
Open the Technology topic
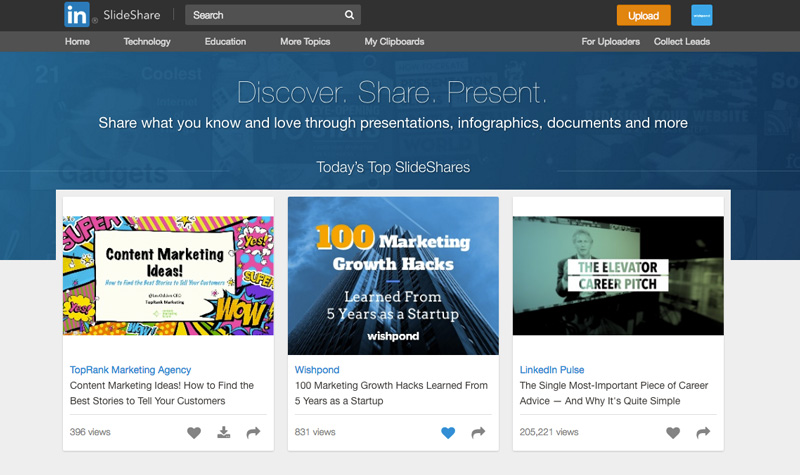147,41
